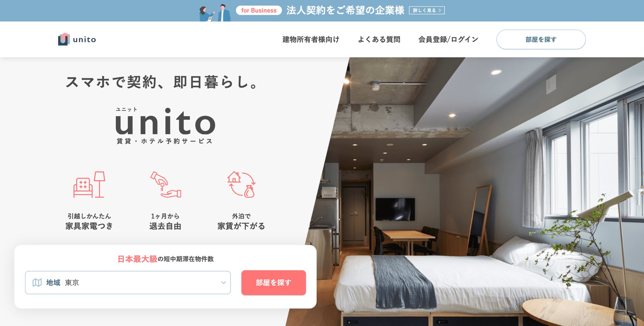Click the large unito hero logo
Viewport: 644px width, 326px height.
[165, 126]
